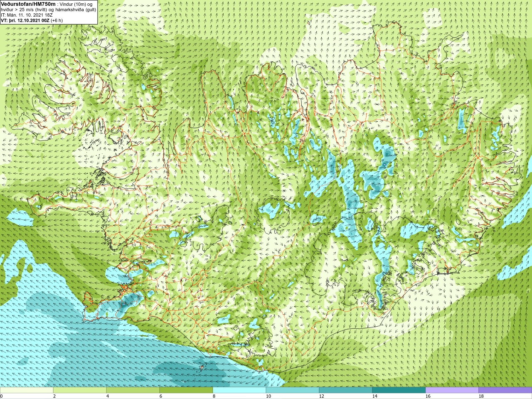Click the scale label '4'

point(108,396)
